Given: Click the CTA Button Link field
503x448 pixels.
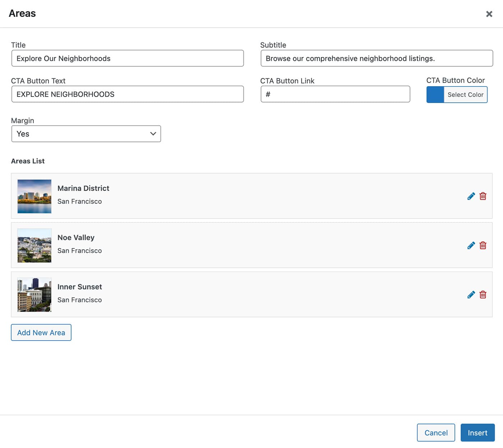Looking at the screenshot, I should pos(335,94).
